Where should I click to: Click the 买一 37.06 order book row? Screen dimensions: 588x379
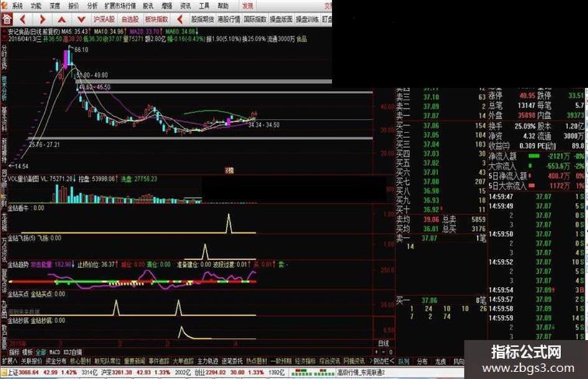(x=441, y=126)
